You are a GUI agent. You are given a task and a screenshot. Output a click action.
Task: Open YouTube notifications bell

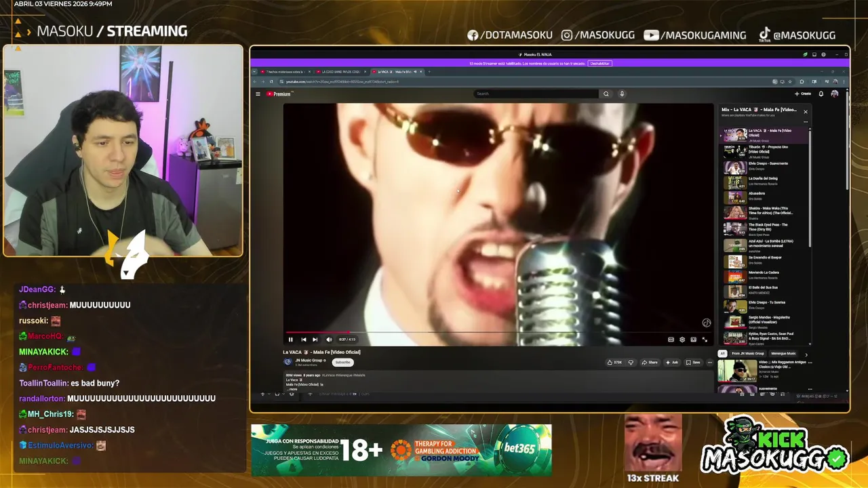(821, 94)
